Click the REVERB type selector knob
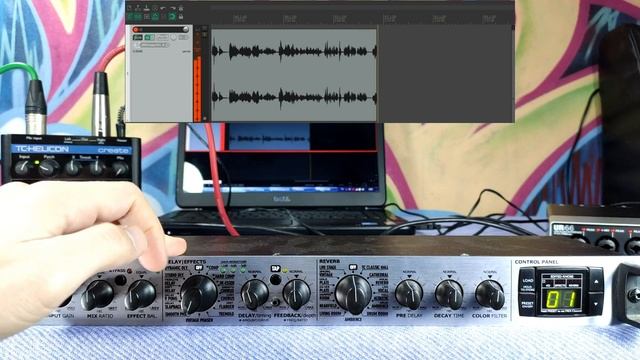Viewport: 640px width, 360px height. pos(353,294)
